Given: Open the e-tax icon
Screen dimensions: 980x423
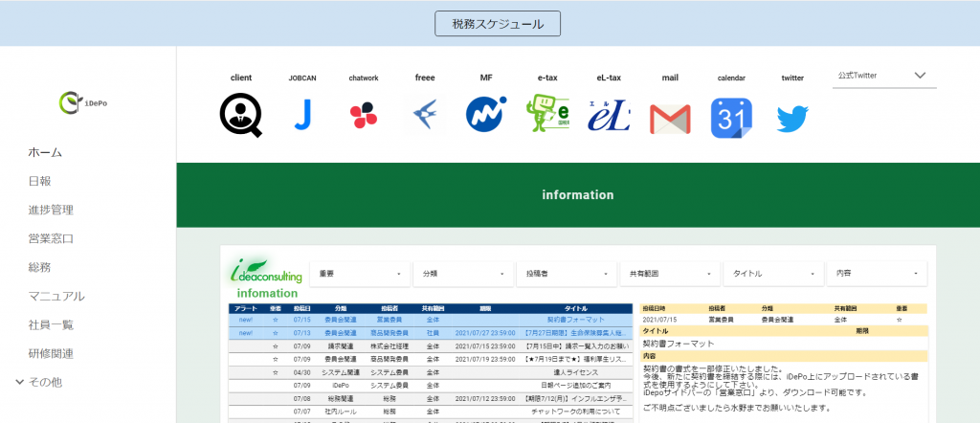Looking at the screenshot, I should pyautogui.click(x=547, y=116).
